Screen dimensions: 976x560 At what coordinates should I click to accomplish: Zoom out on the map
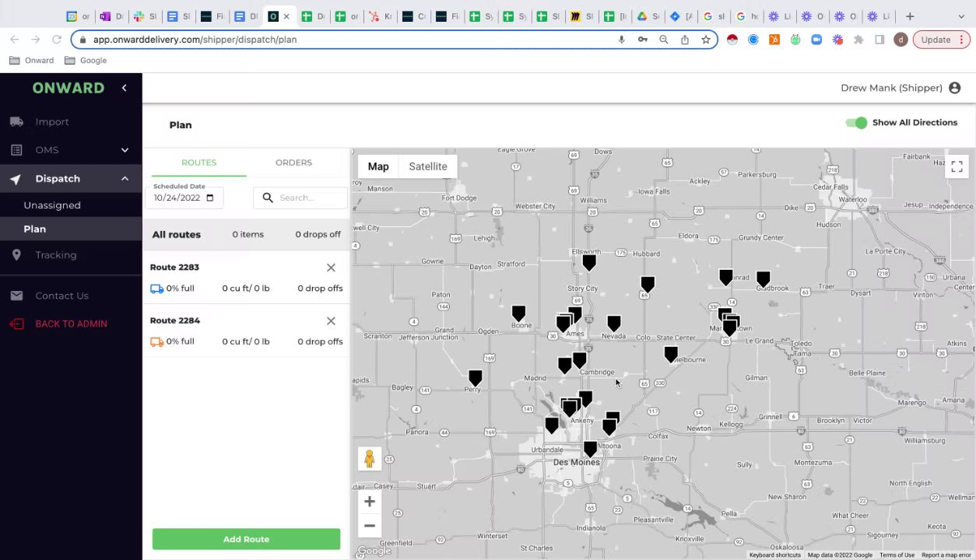(370, 526)
